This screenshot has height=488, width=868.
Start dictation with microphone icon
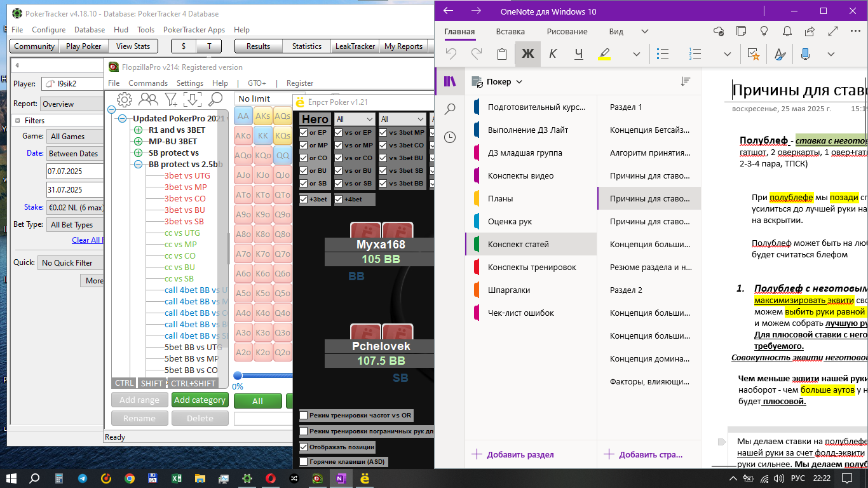click(x=805, y=54)
